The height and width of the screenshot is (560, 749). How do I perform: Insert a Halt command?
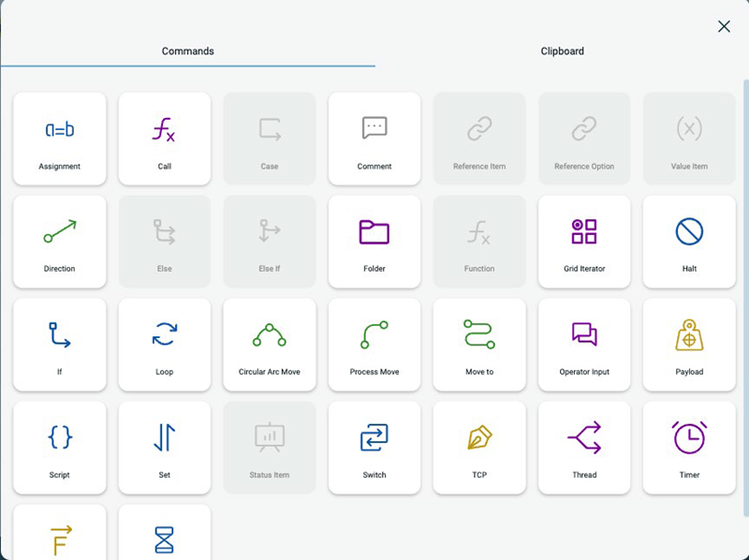click(x=689, y=242)
